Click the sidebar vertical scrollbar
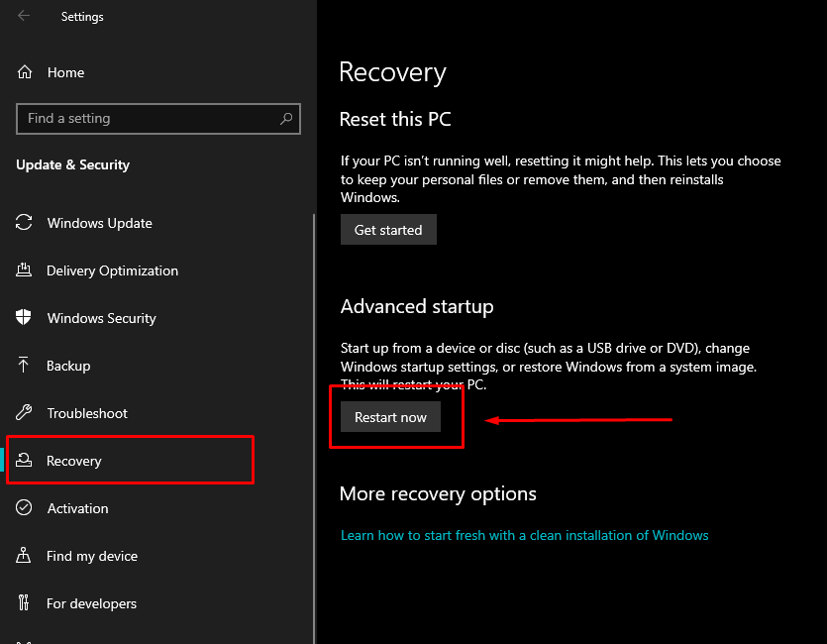Image resolution: width=827 pixels, height=644 pixels. click(314, 428)
